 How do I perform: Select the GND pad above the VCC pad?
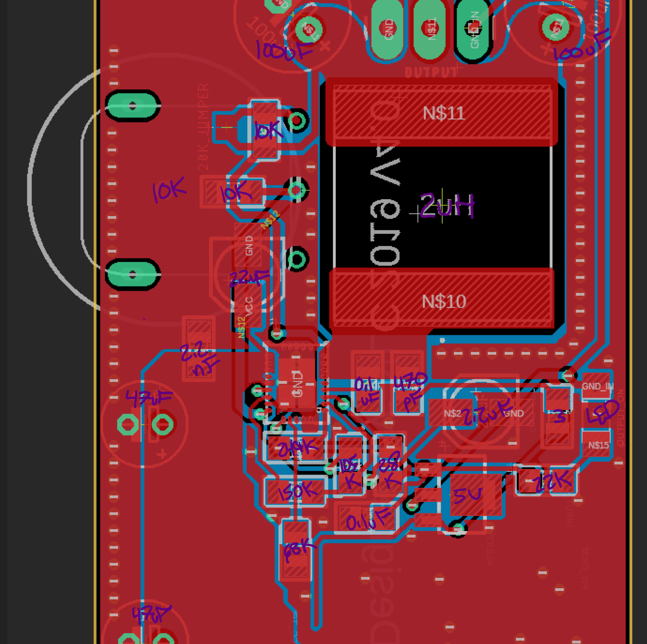tap(249, 245)
